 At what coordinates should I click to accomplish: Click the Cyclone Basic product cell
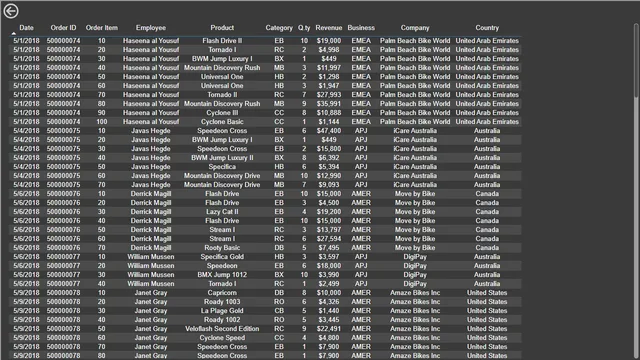[222, 122]
